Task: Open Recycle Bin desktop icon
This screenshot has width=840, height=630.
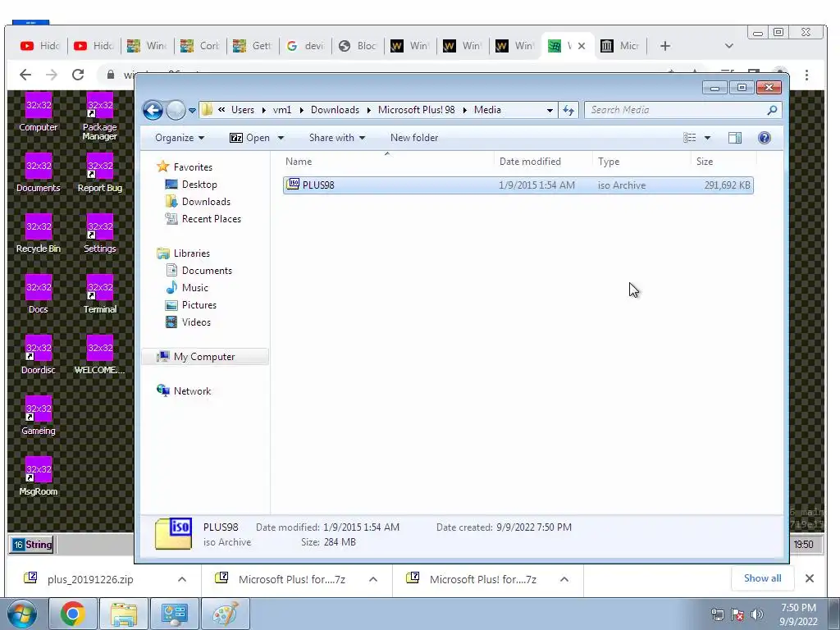Action: [38, 234]
